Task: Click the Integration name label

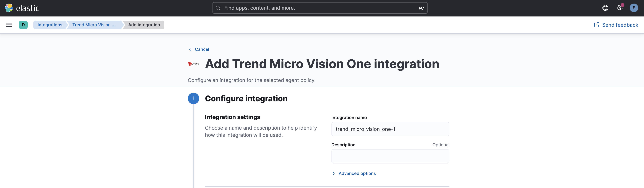Action: 349,118
